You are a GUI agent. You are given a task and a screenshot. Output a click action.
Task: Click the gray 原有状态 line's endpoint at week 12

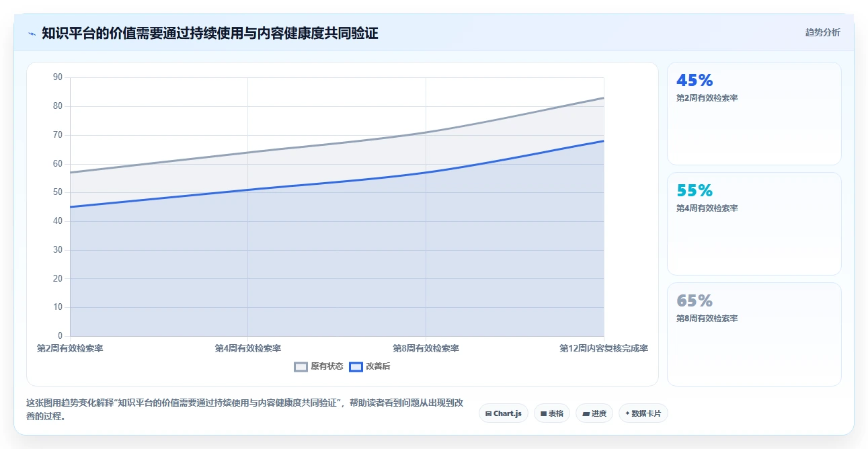tap(604, 98)
